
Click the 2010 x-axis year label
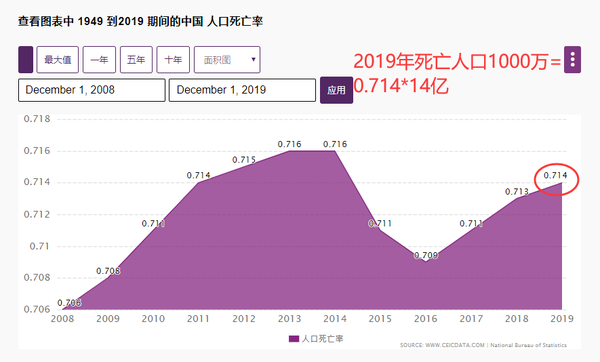(x=153, y=318)
